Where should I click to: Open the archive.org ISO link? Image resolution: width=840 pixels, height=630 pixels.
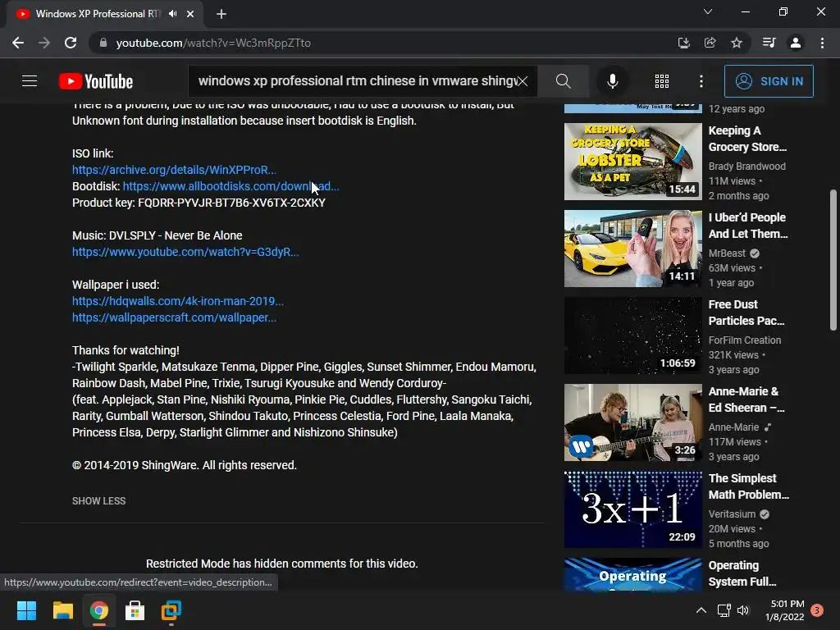click(x=174, y=170)
